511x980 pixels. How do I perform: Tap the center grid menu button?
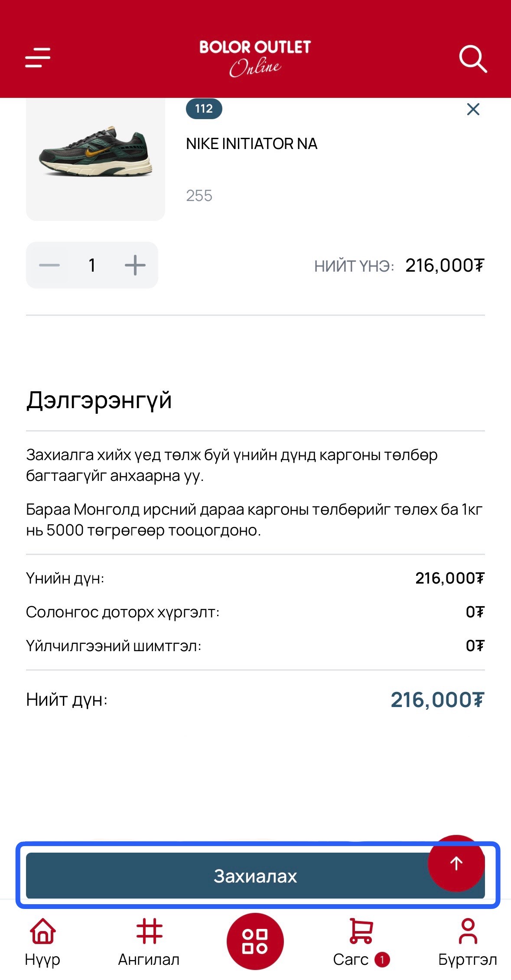coord(255,941)
